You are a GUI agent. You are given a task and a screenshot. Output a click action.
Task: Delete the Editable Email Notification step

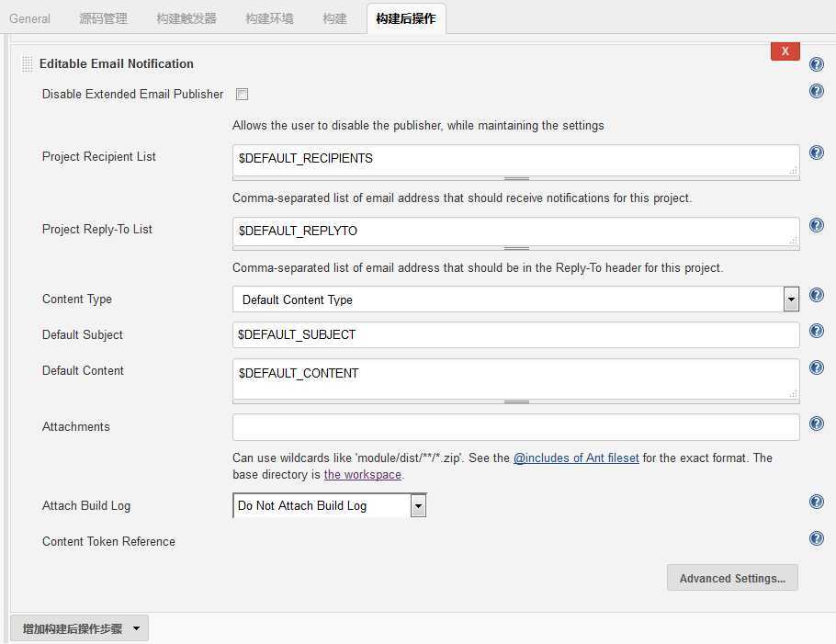pos(785,51)
